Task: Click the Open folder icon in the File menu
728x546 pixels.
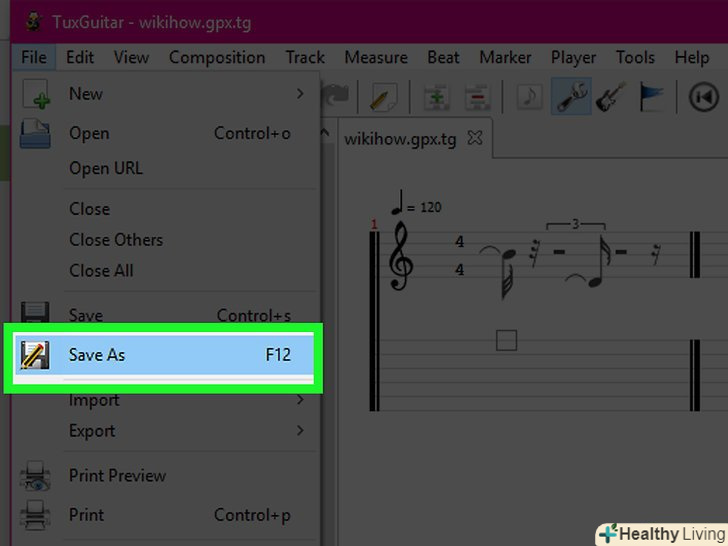Action: [x=35, y=133]
